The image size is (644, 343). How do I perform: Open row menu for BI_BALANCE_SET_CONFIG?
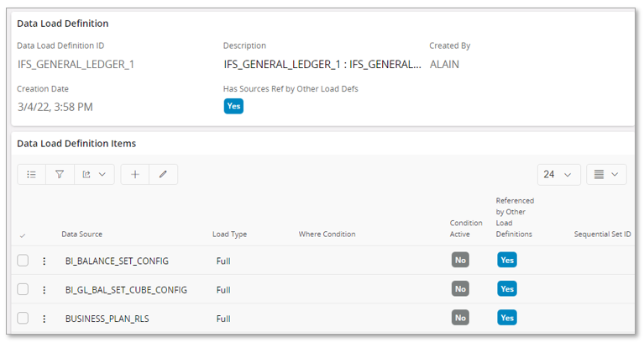(45, 261)
